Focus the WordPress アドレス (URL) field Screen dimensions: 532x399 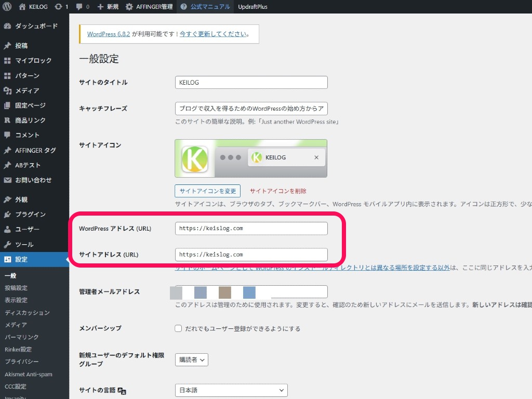pos(251,229)
